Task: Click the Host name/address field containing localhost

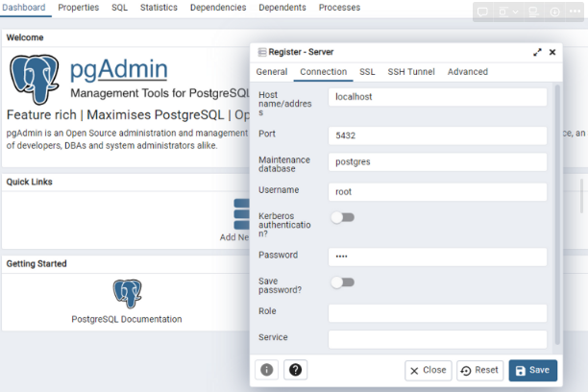Action: pyautogui.click(x=437, y=97)
